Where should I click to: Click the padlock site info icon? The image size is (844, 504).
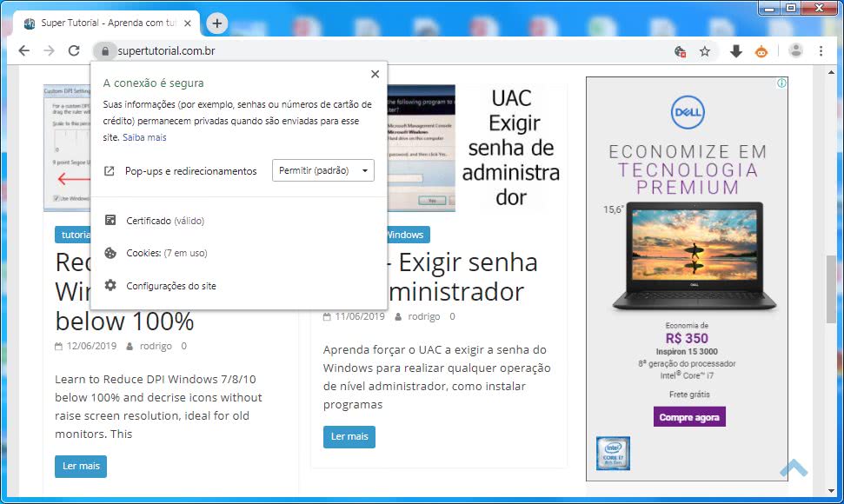point(105,51)
